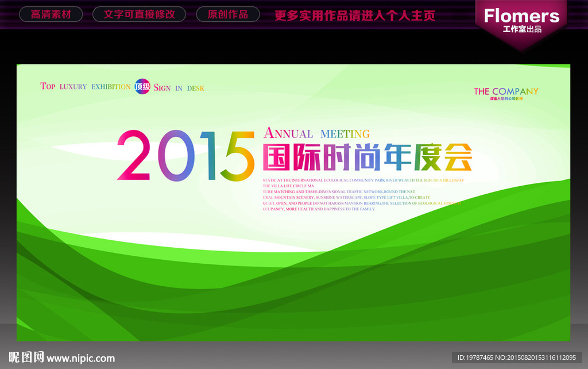Open the 更多实用作品请进入个人主页 text link

pos(354,16)
